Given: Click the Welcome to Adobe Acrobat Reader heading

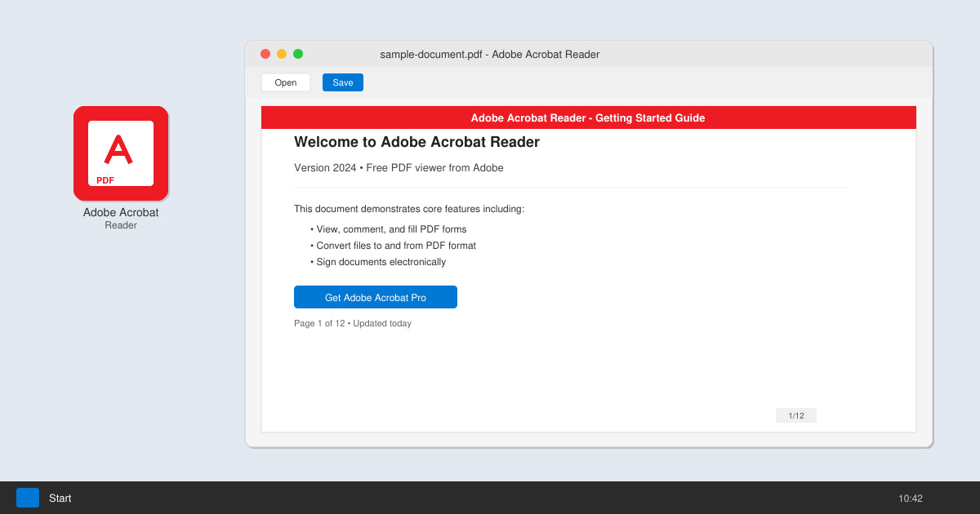Looking at the screenshot, I should pos(416,142).
